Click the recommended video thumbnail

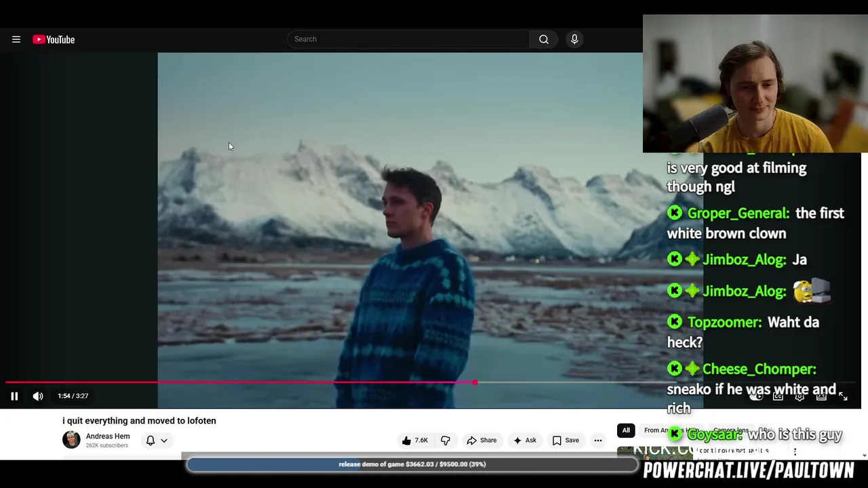click(654, 452)
